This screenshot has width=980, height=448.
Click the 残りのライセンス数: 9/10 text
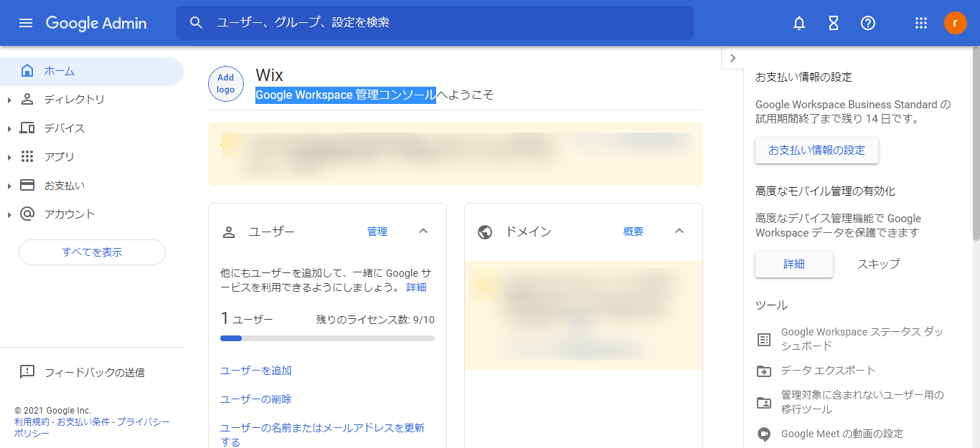click(x=375, y=320)
